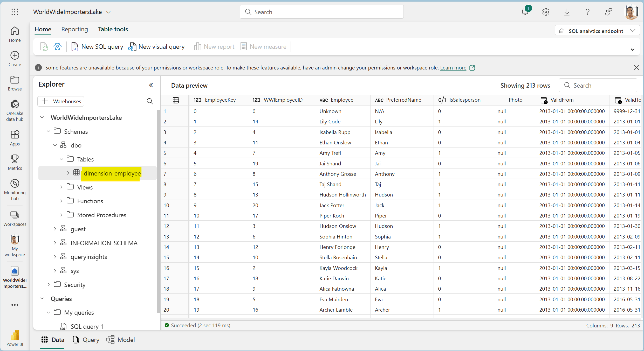Open the Learn more link
This screenshot has width=644, height=351.
(x=453, y=68)
